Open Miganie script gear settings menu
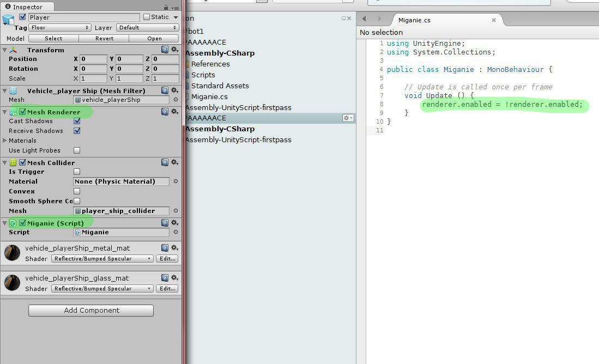The height and width of the screenshot is (364, 599). tap(174, 223)
